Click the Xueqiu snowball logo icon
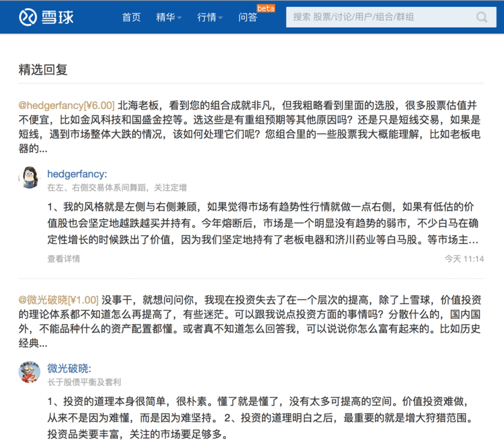Screen dimensions: 504x444 coord(28,18)
